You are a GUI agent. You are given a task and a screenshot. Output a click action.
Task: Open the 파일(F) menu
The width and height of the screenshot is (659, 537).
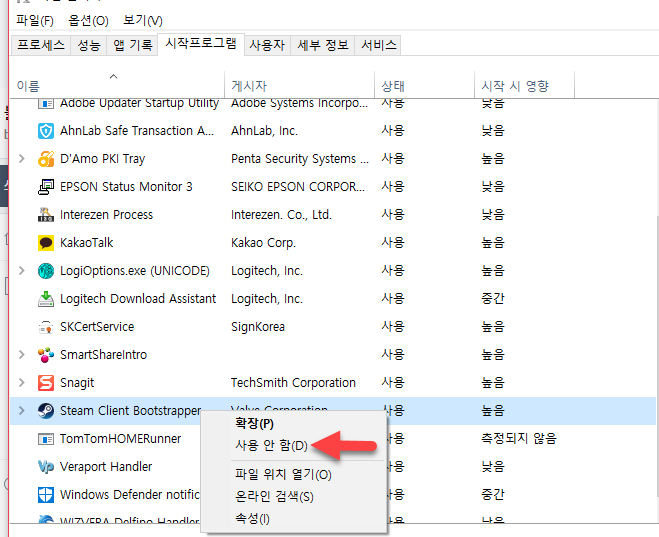point(35,20)
